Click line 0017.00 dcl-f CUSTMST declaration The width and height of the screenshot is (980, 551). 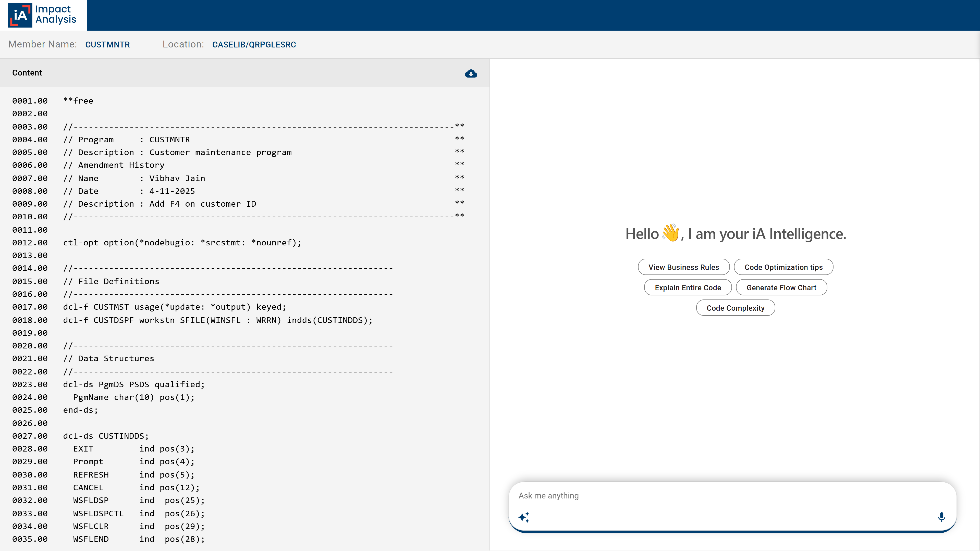click(x=175, y=307)
